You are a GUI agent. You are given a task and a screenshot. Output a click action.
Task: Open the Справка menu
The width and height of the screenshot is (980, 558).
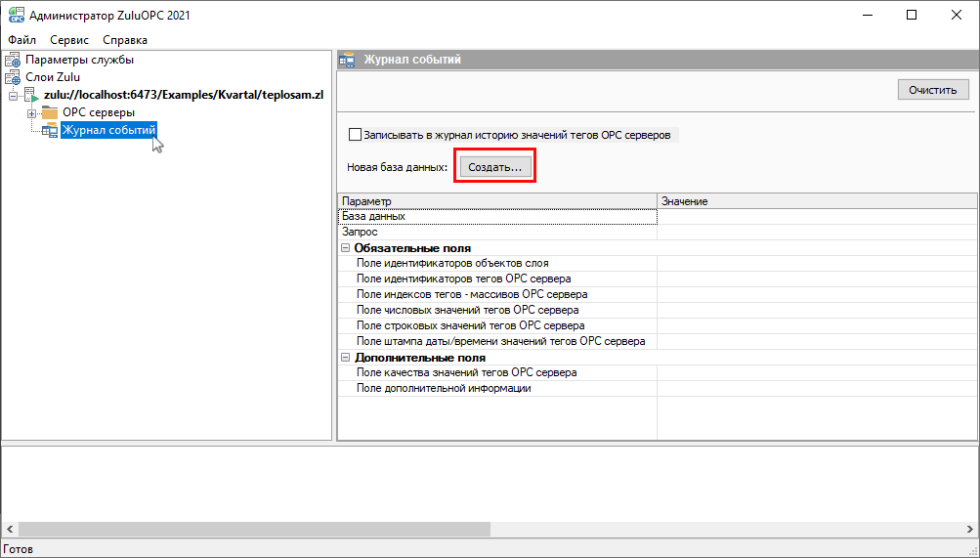[125, 40]
